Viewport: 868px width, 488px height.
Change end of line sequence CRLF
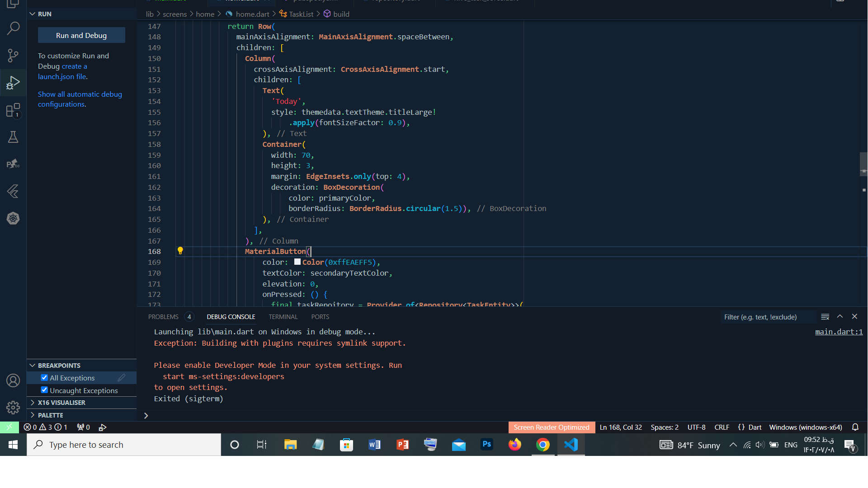pyautogui.click(x=722, y=427)
